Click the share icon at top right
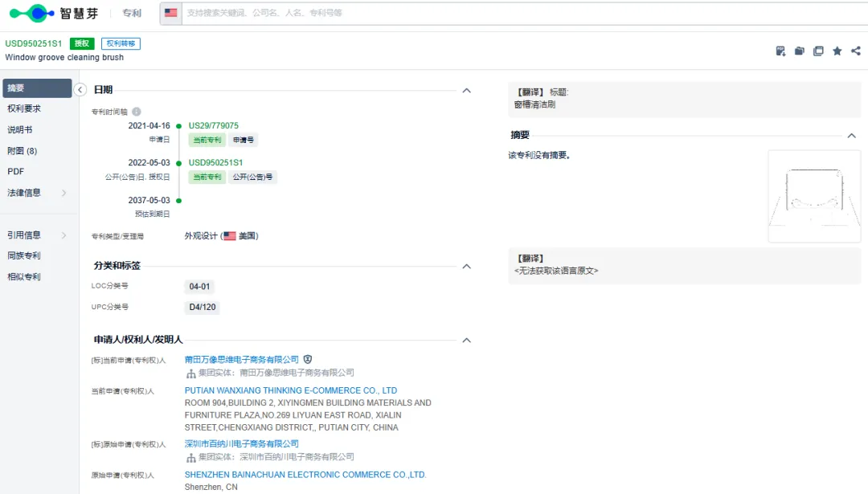Viewport: 868px width, 494px height. tap(856, 51)
